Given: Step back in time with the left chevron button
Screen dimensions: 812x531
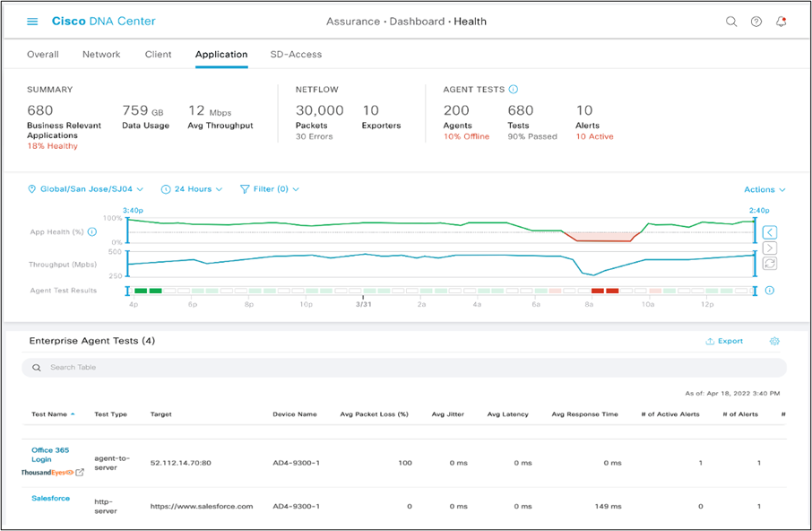Looking at the screenshot, I should click(x=769, y=231).
